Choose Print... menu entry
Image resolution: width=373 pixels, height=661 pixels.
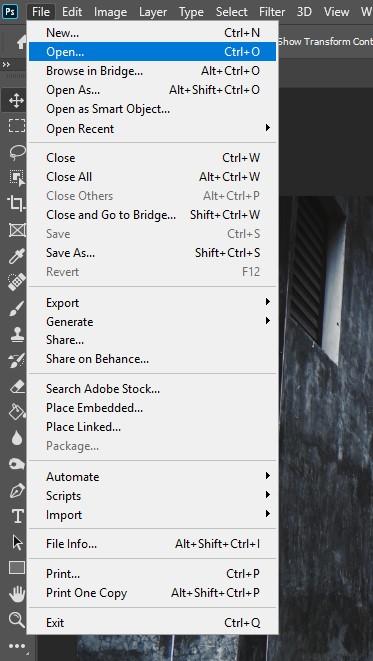point(152,574)
